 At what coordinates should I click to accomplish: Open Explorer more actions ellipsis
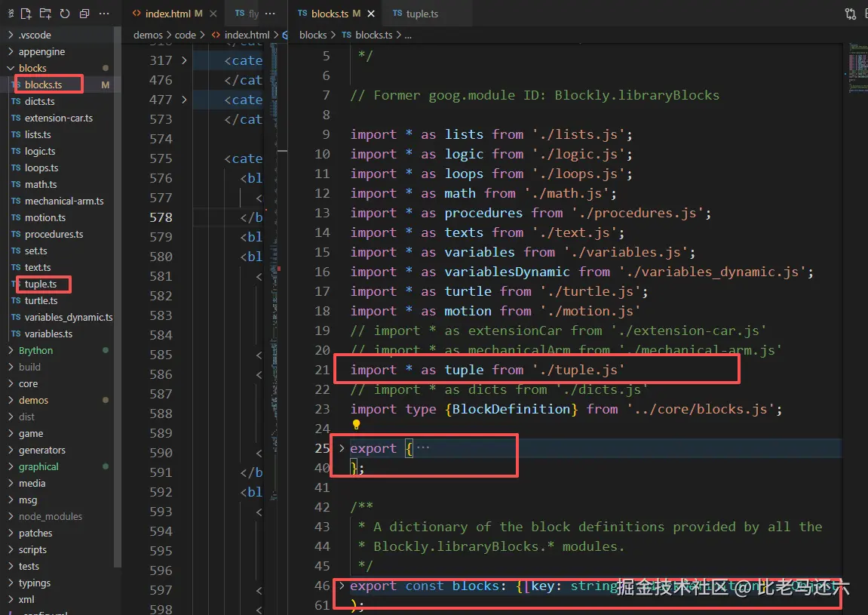104,14
